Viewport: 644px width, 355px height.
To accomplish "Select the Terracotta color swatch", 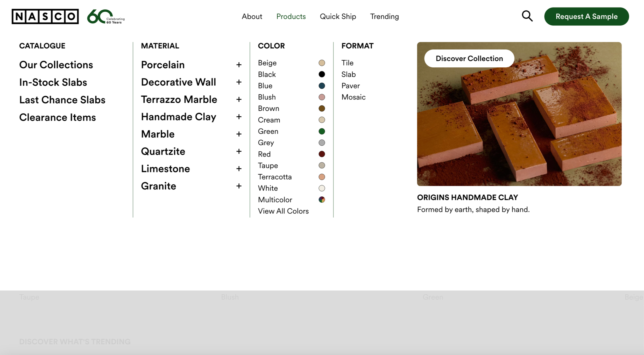I will pyautogui.click(x=322, y=177).
